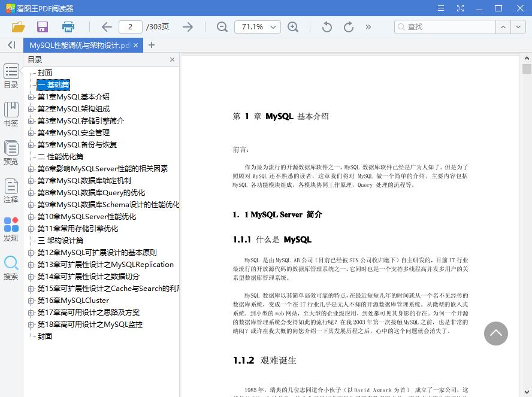Open the 注释 annotations panel
532x397 pixels.
11,191
